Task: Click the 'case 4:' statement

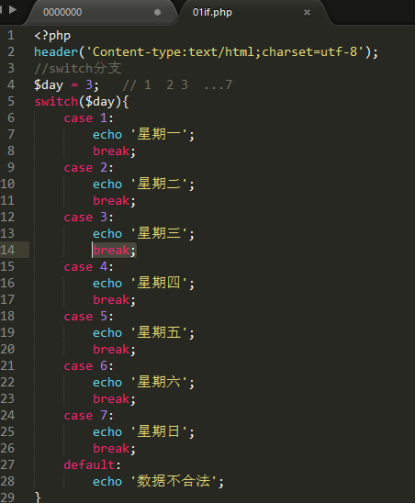Action: coord(88,267)
